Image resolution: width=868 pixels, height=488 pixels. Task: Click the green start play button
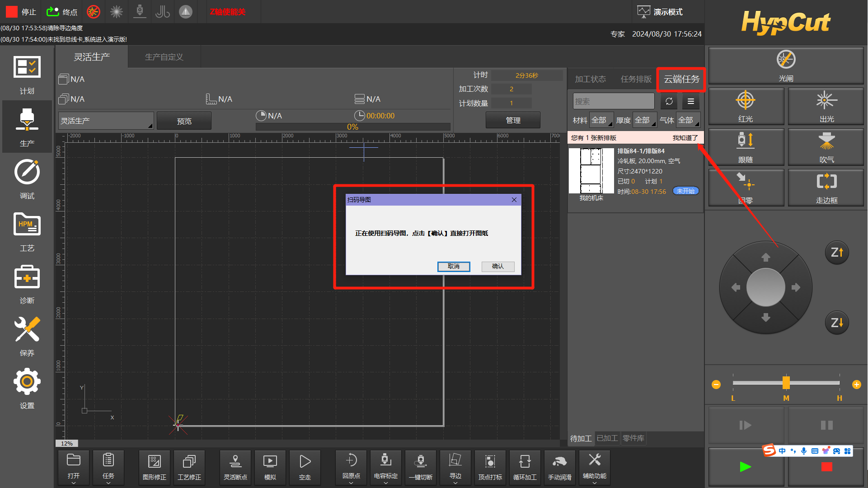point(746,467)
